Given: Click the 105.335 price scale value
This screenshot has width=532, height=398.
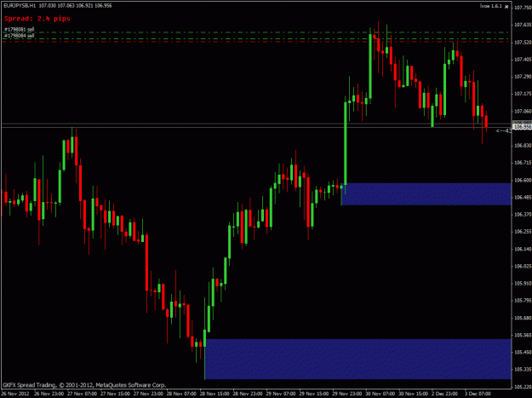Looking at the screenshot, I should [523, 370].
